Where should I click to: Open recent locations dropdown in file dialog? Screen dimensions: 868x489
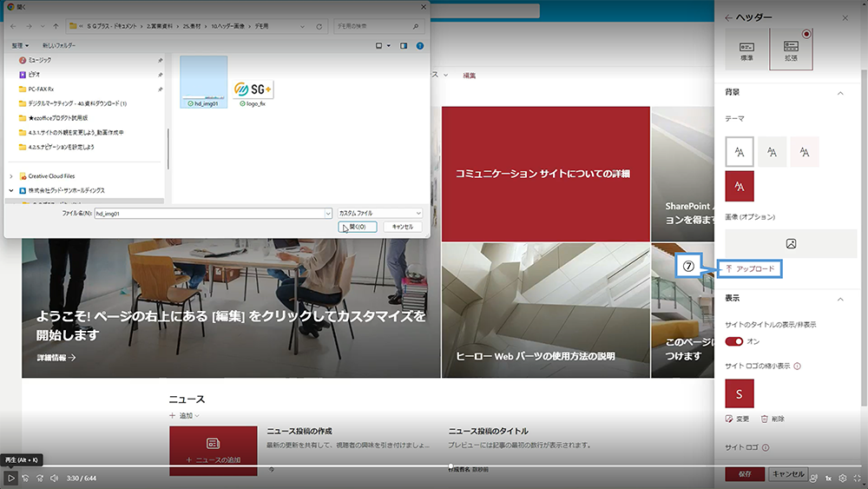(x=43, y=26)
